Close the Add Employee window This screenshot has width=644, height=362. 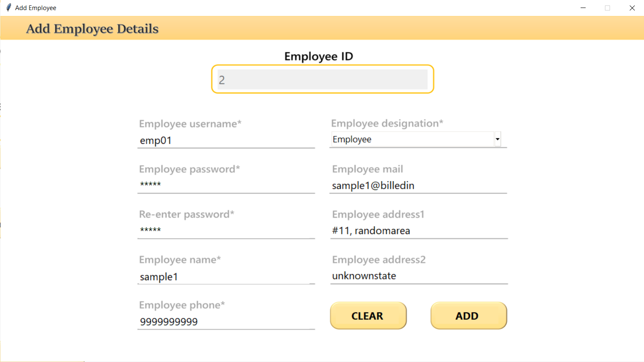(x=632, y=8)
